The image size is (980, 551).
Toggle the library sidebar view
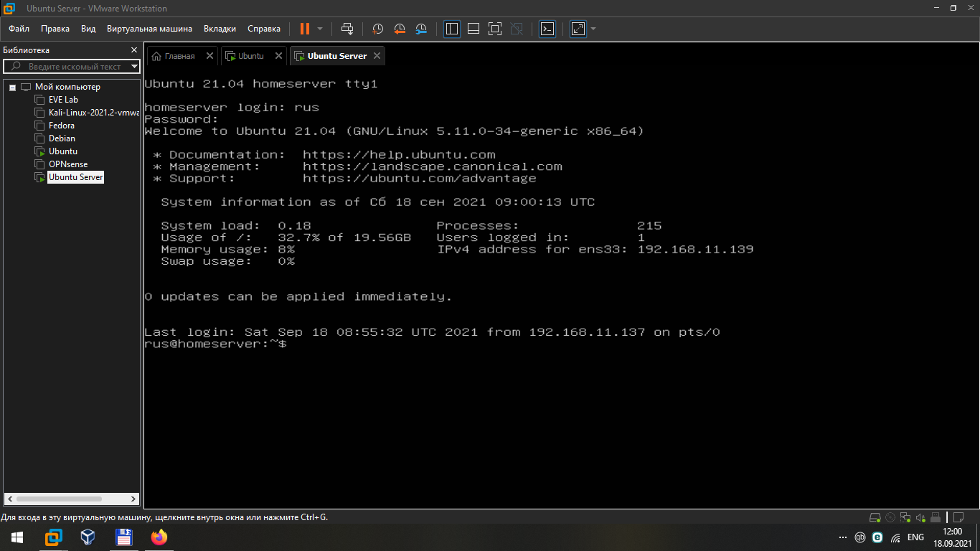452,29
